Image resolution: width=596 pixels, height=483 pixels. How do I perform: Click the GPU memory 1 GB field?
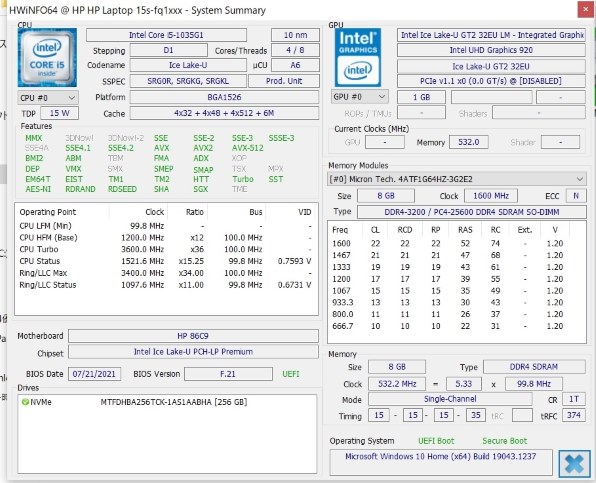[421, 97]
